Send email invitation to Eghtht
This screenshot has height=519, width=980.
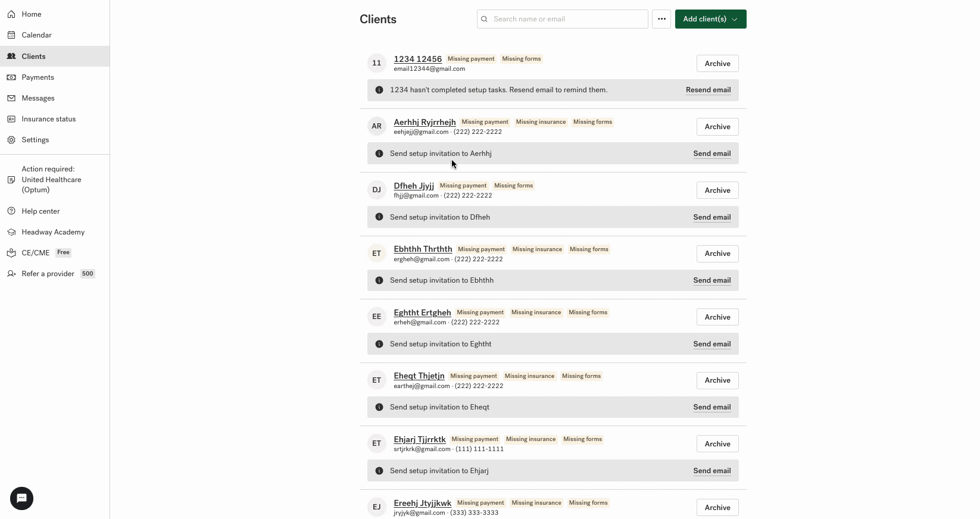pos(712,344)
